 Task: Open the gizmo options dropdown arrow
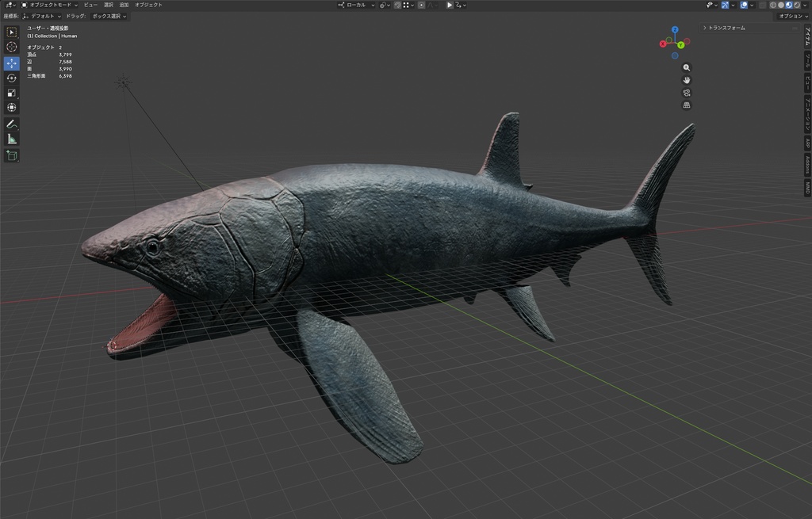[x=733, y=6]
